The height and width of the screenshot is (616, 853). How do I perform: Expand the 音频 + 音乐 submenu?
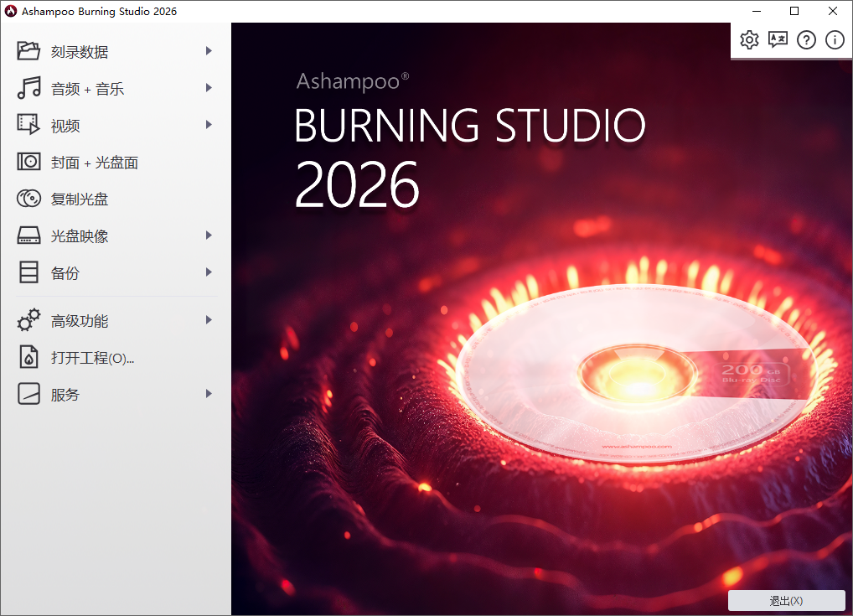click(209, 88)
